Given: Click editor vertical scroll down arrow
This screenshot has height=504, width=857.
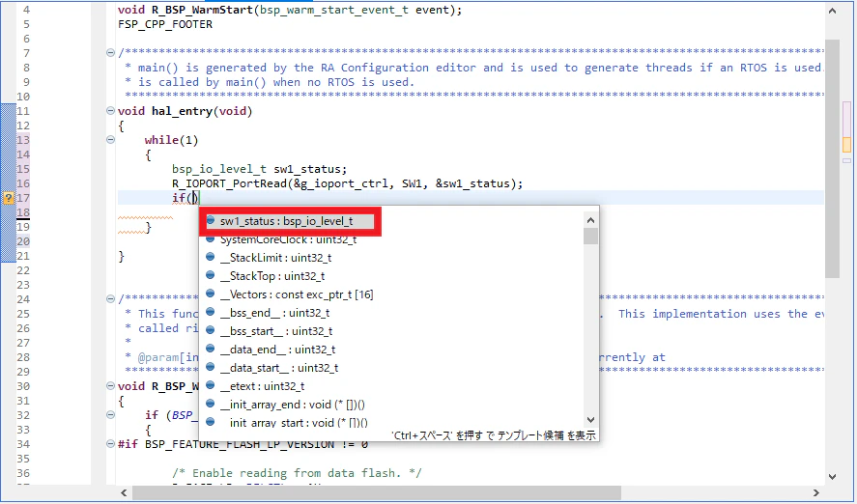Looking at the screenshot, I should (x=832, y=476).
